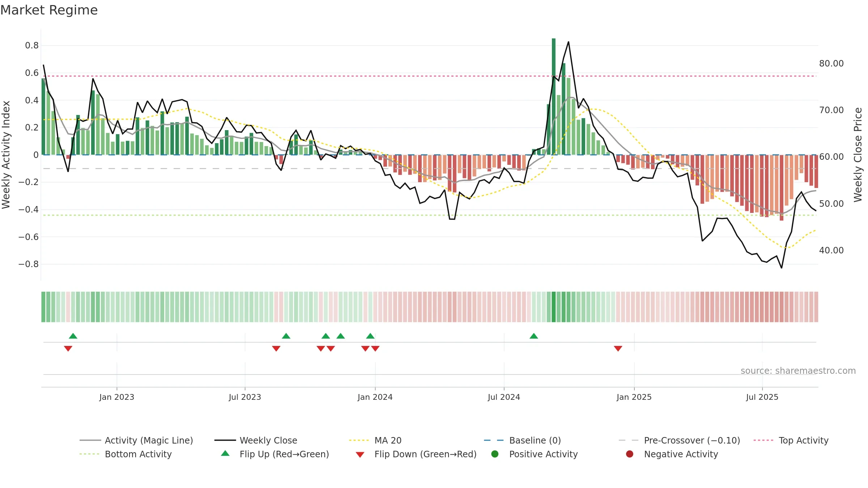
Task: Click the Activity (Magic Line) legend entry
Action: pyautogui.click(x=136, y=440)
